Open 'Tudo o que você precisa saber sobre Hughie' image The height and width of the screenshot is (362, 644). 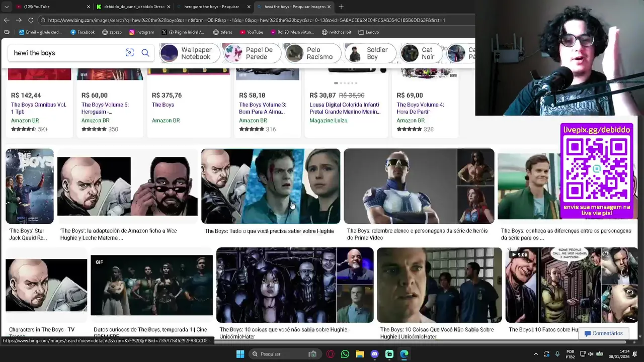coord(271,186)
